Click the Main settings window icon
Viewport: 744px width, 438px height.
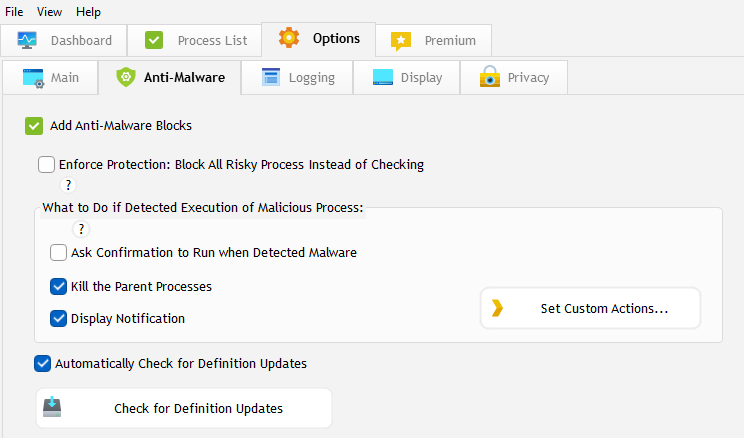pos(34,77)
